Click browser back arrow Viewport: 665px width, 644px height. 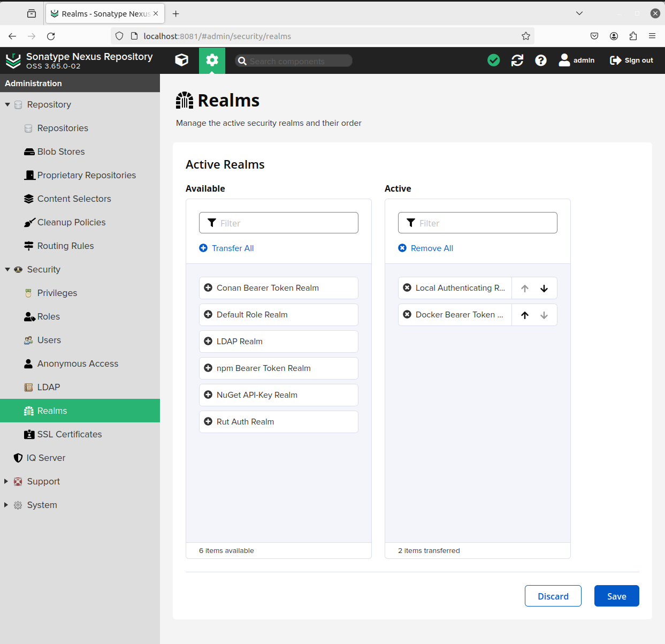(x=12, y=36)
